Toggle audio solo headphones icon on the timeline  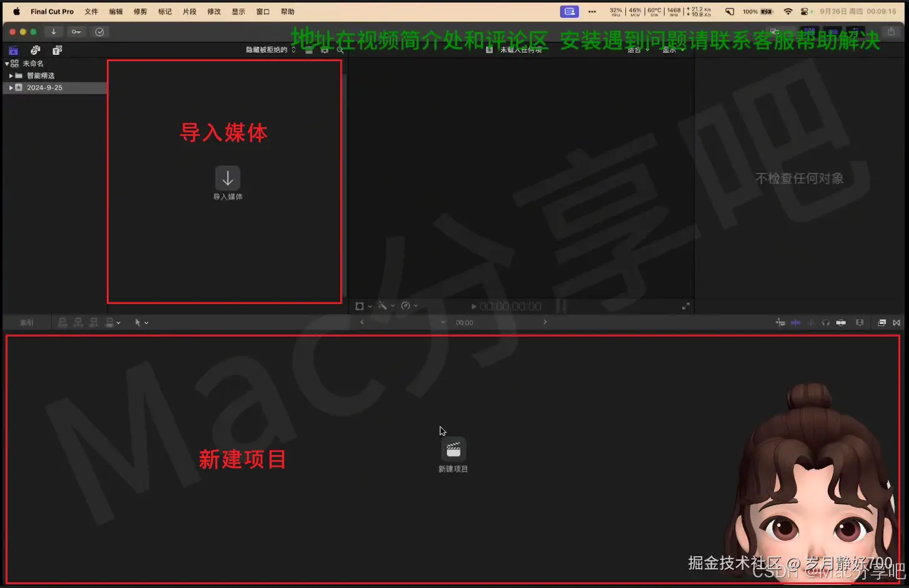(x=825, y=322)
